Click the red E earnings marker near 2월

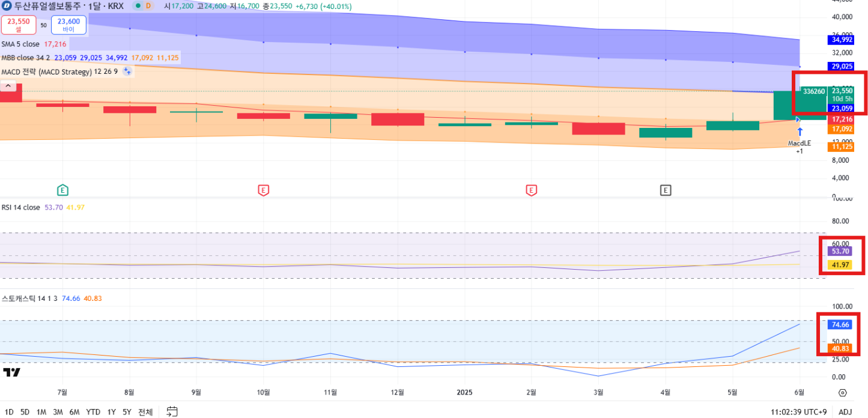(531, 190)
